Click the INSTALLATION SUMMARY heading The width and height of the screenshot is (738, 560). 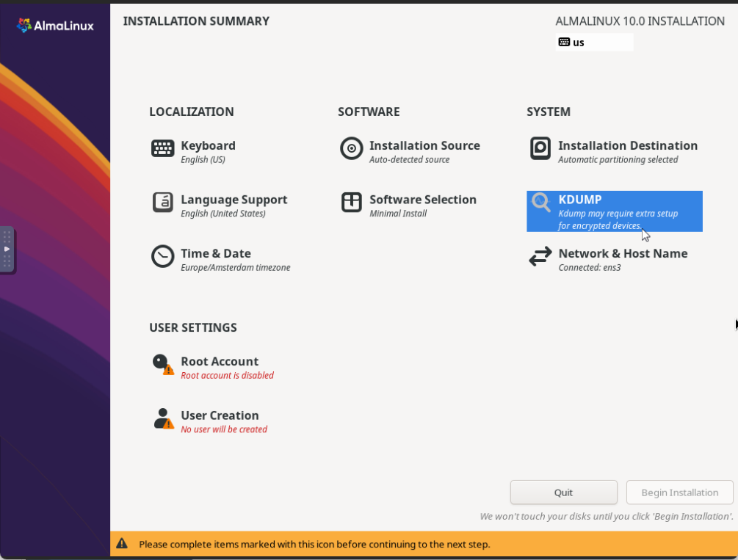coord(196,21)
